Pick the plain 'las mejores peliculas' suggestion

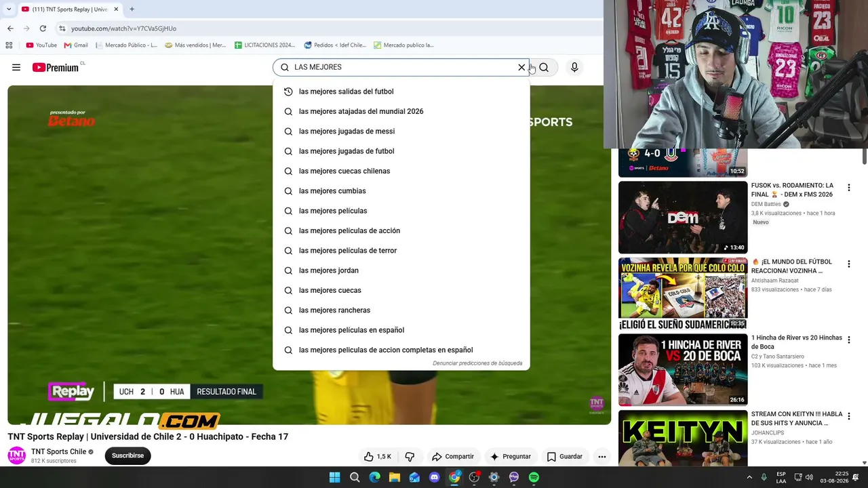click(401, 211)
